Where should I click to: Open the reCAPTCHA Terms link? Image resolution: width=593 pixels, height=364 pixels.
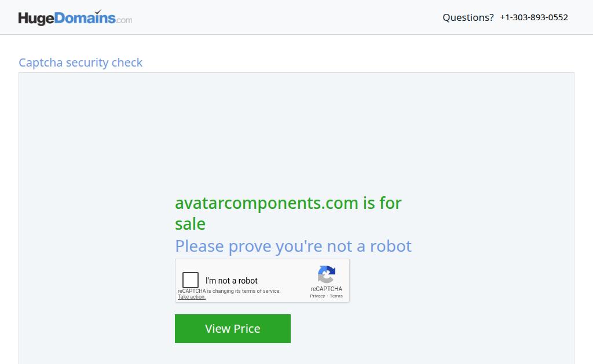coord(336,296)
